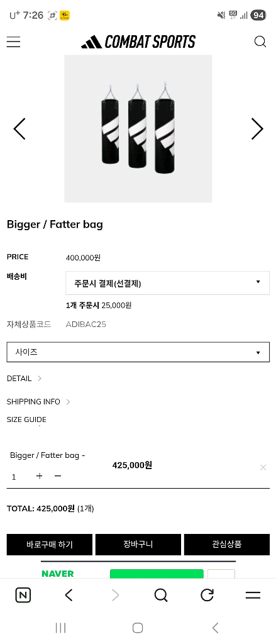Open the browser search icon
The height and width of the screenshot is (644, 276).
point(161,595)
